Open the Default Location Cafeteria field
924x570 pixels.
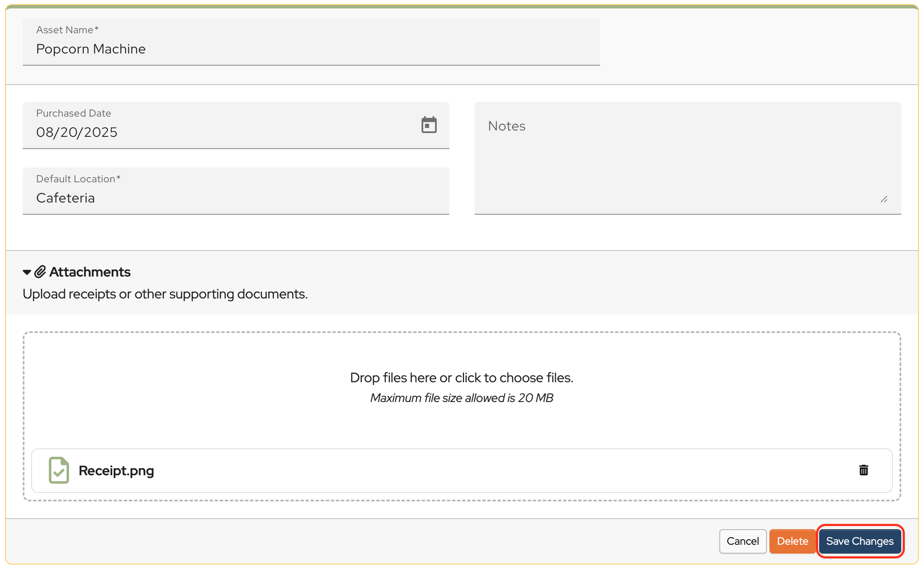pyautogui.click(x=236, y=198)
